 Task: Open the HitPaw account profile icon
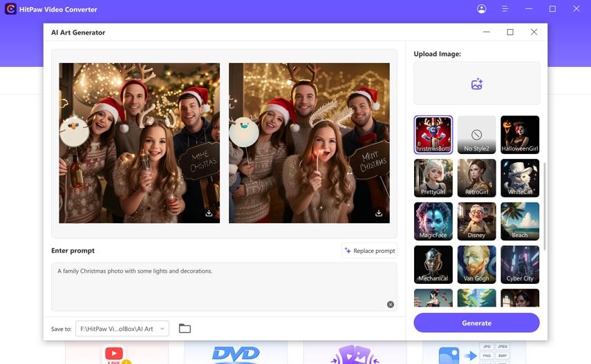coord(481,9)
